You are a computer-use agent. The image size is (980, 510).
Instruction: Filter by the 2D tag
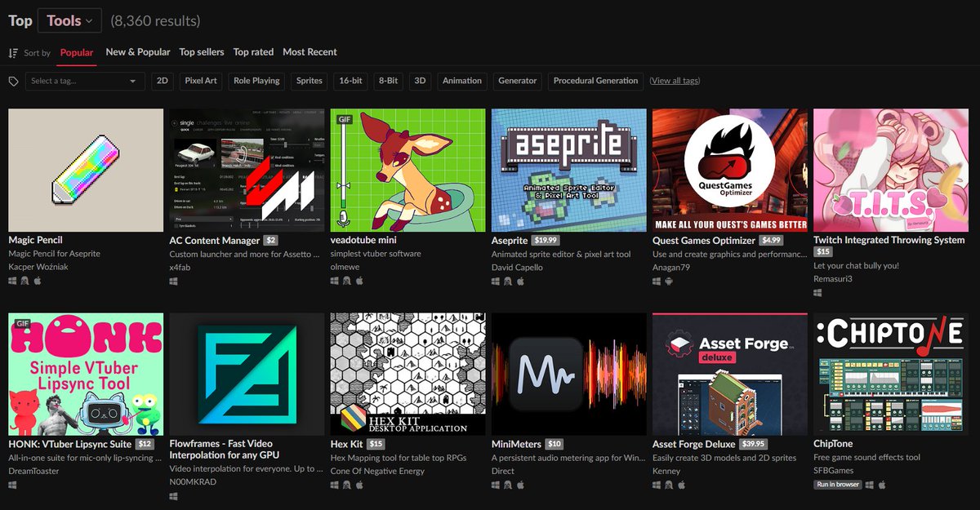pyautogui.click(x=163, y=81)
